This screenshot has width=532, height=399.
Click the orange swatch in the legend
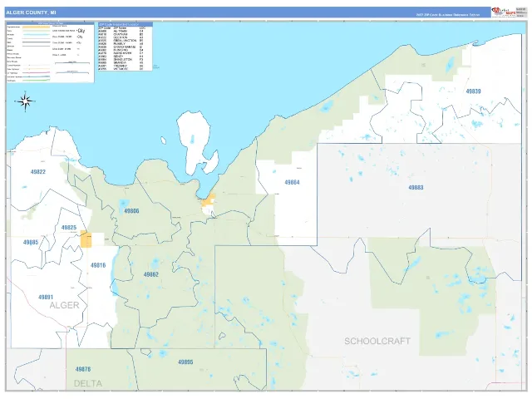36,27
